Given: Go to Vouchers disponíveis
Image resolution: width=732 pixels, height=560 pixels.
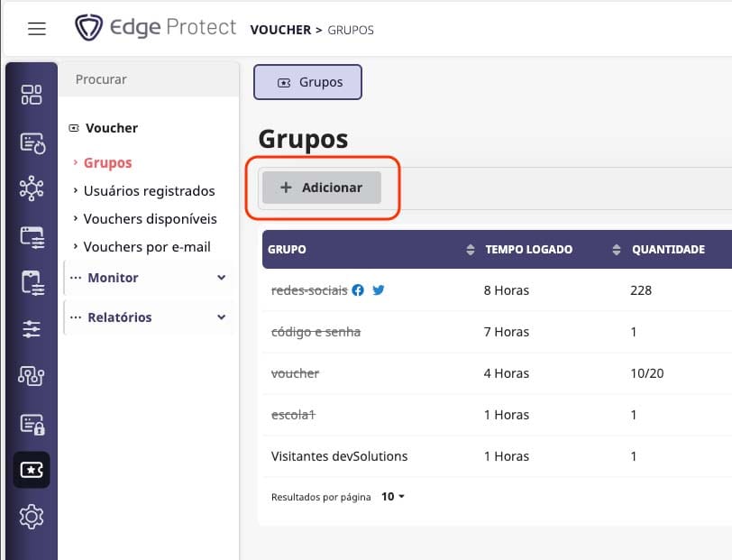Looking at the screenshot, I should [150, 218].
